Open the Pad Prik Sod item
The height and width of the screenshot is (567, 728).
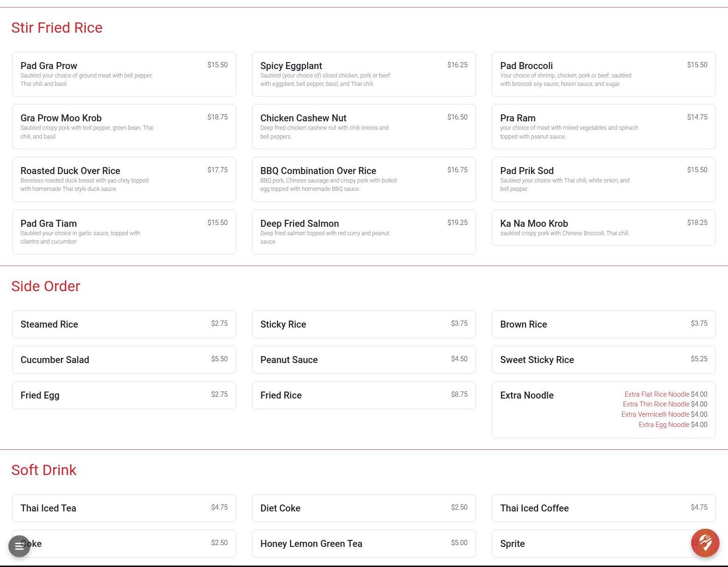(604, 180)
